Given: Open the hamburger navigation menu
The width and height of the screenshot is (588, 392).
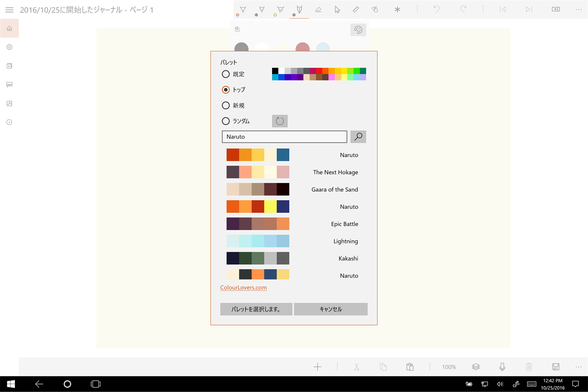Looking at the screenshot, I should (x=9, y=10).
